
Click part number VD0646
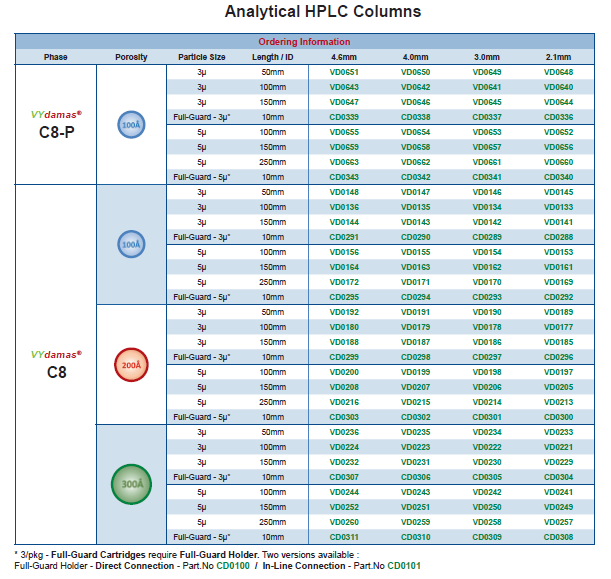[x=415, y=102]
